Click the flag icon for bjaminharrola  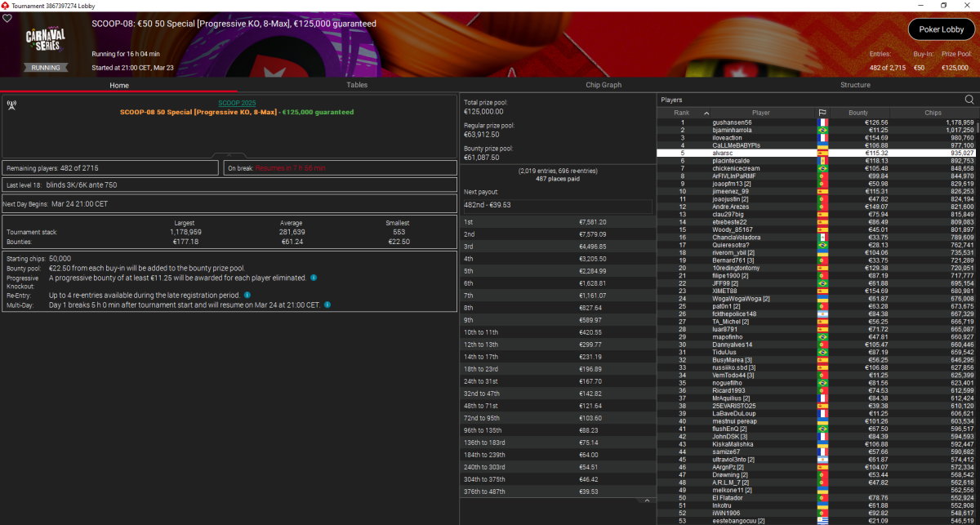pyautogui.click(x=822, y=130)
